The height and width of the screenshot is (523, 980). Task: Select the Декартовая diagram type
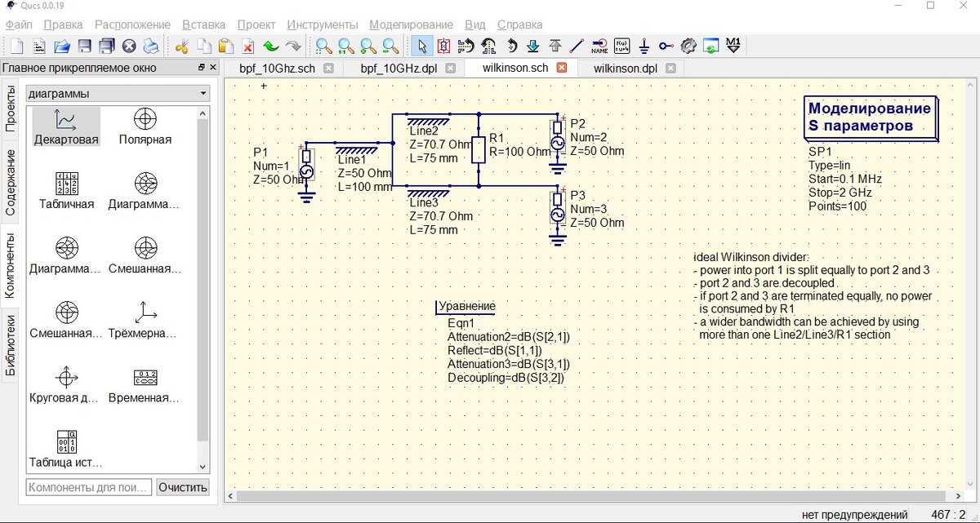pos(66,127)
